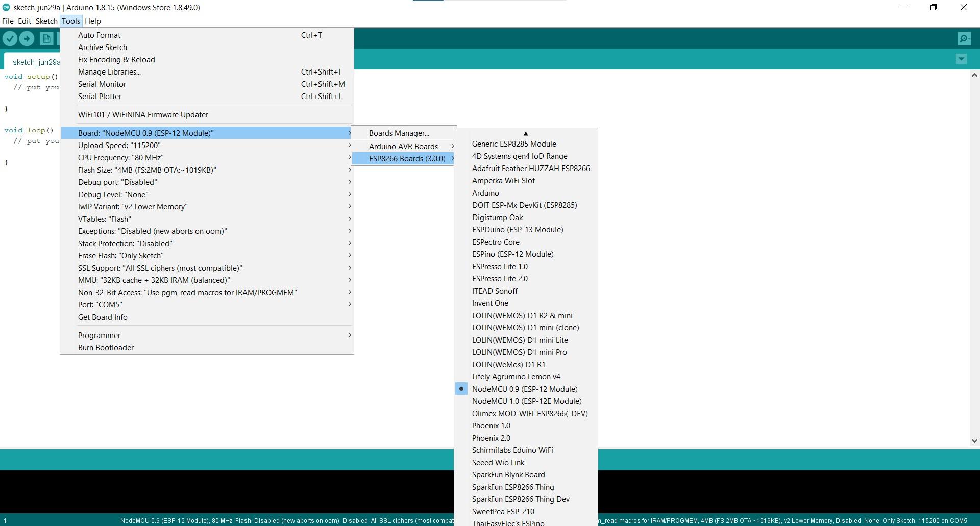
Task: Click editor scrollbar up arrow
Action: (x=974, y=75)
